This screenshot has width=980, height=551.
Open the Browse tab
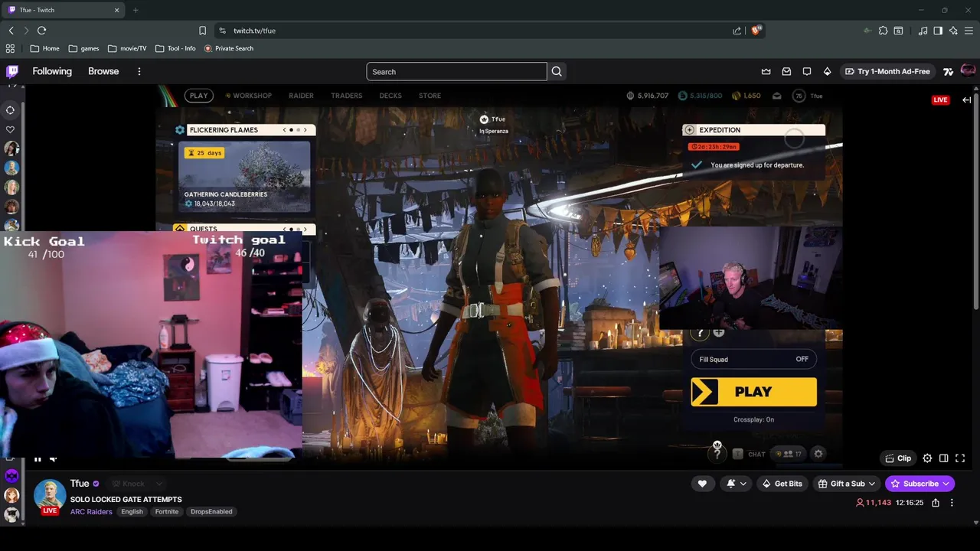tap(103, 71)
